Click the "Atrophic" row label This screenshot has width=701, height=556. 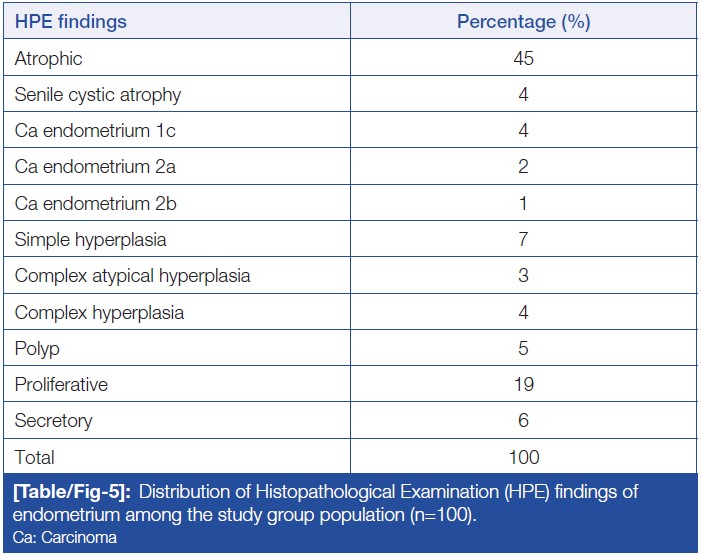46,58
